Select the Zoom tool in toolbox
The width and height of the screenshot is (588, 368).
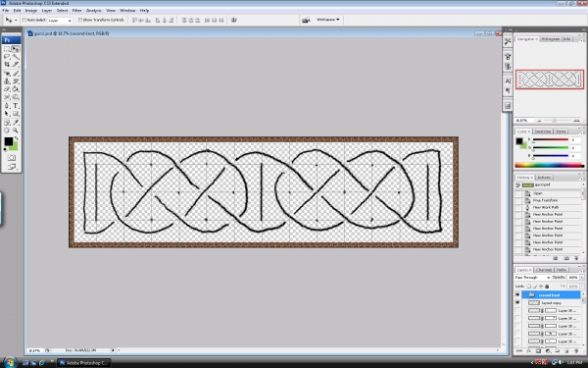(x=16, y=131)
